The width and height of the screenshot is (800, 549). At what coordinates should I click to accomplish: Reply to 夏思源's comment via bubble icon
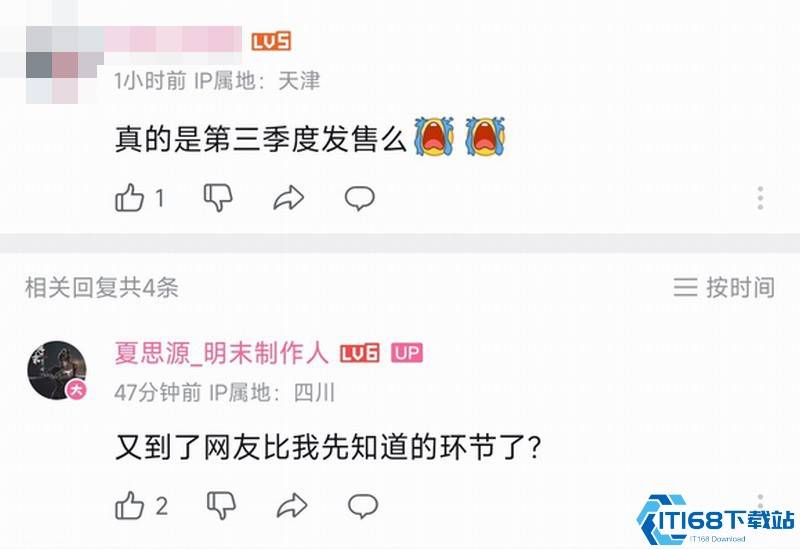coord(363,506)
